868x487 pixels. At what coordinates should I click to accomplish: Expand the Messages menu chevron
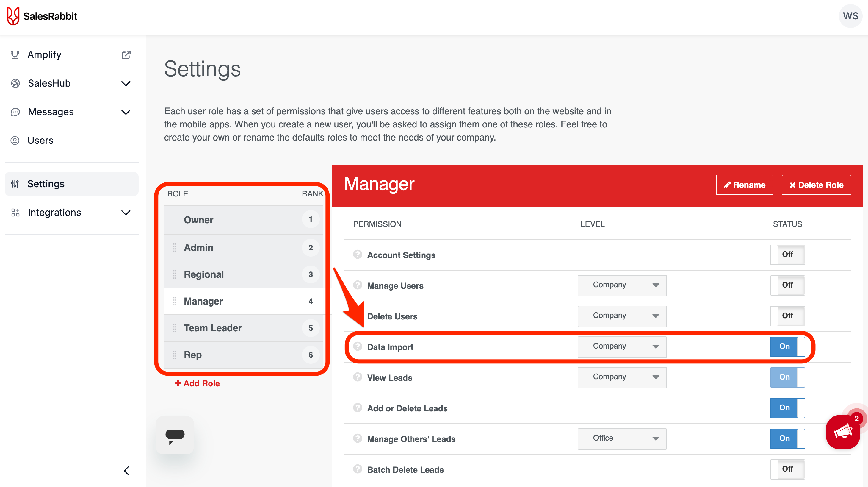tap(126, 112)
